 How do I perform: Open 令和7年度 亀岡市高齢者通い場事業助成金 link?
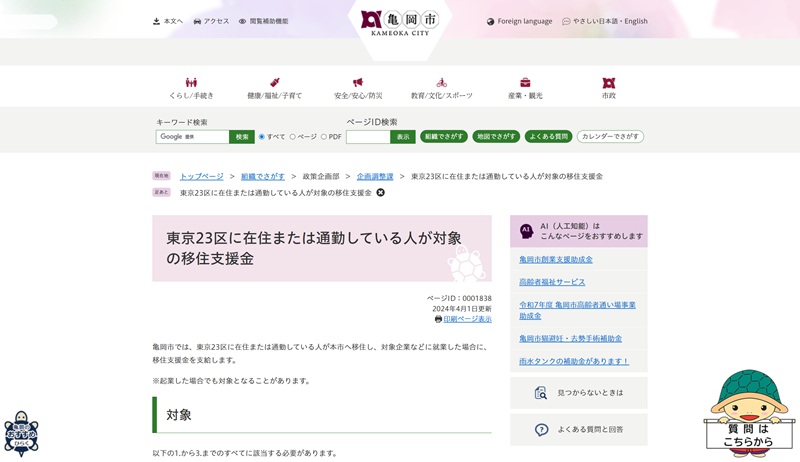pyautogui.click(x=578, y=310)
